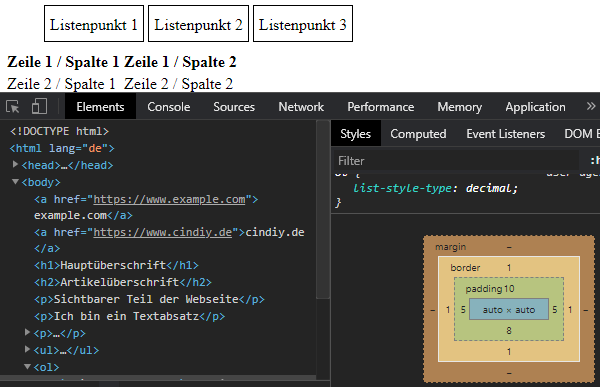Expand the collapsed ul list node
Screen dimensions: 600x387
(27, 349)
